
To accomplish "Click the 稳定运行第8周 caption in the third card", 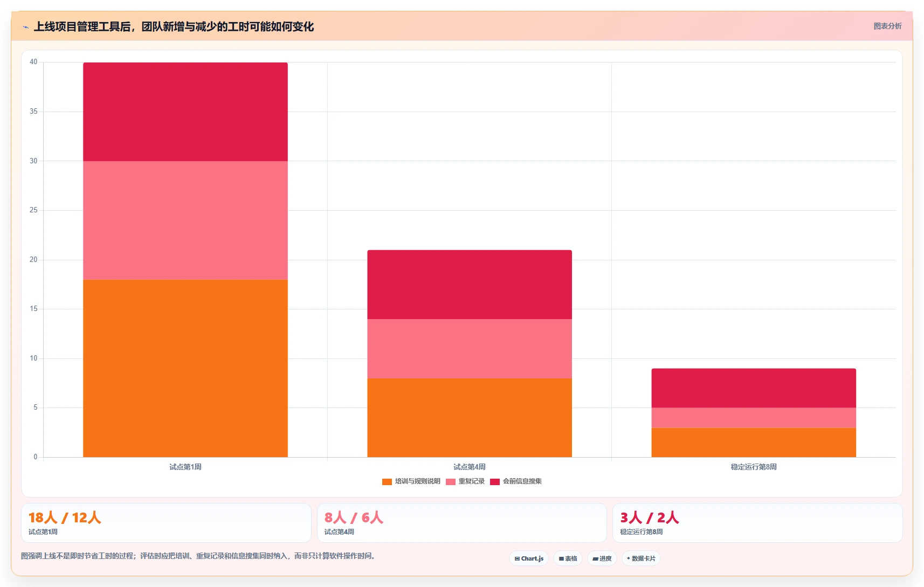I will 642,532.
